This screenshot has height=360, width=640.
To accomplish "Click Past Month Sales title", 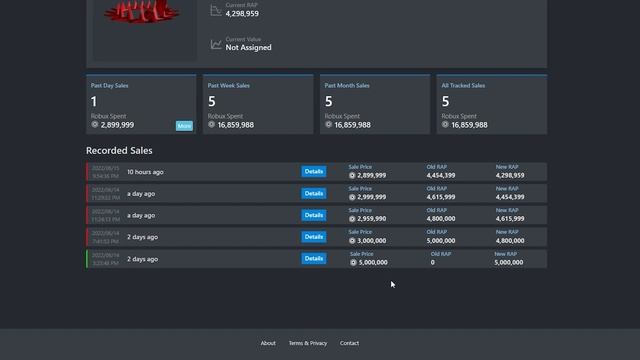I will (347, 86).
